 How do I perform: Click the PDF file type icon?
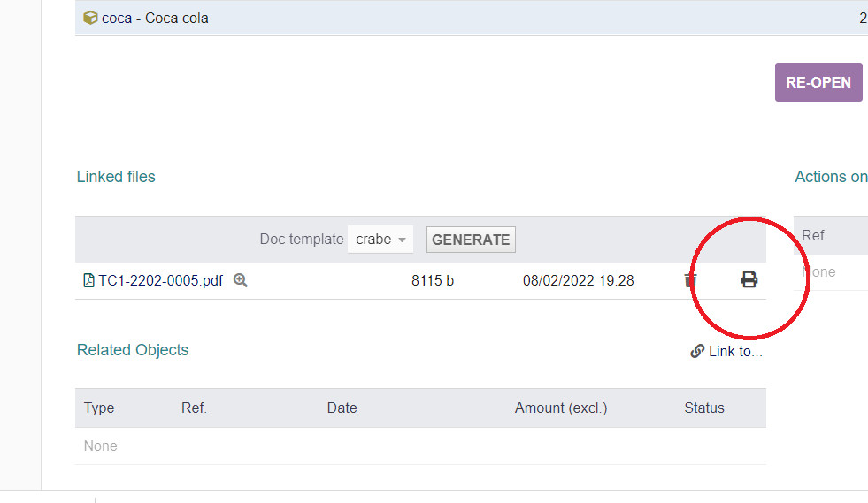coord(88,281)
